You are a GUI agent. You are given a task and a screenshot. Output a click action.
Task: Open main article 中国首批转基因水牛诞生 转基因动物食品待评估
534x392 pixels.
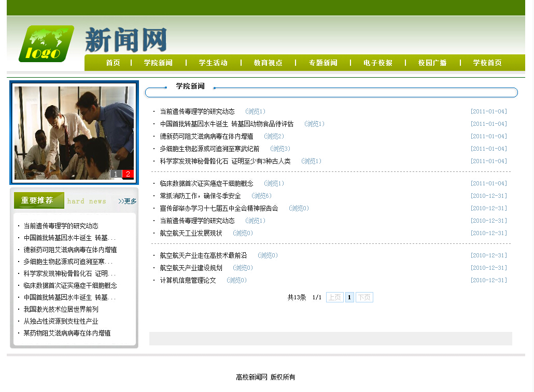tap(227, 124)
